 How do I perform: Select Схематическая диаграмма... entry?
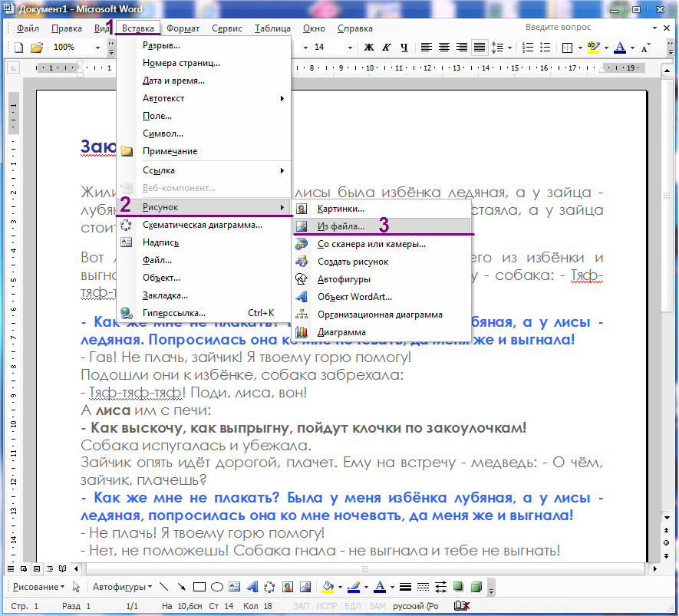point(203,225)
